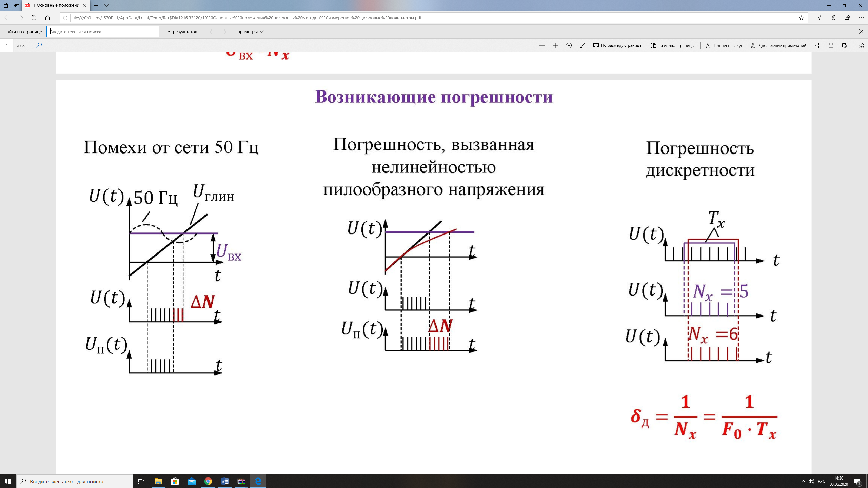Open Microsoft Store from taskbar

click(x=175, y=481)
